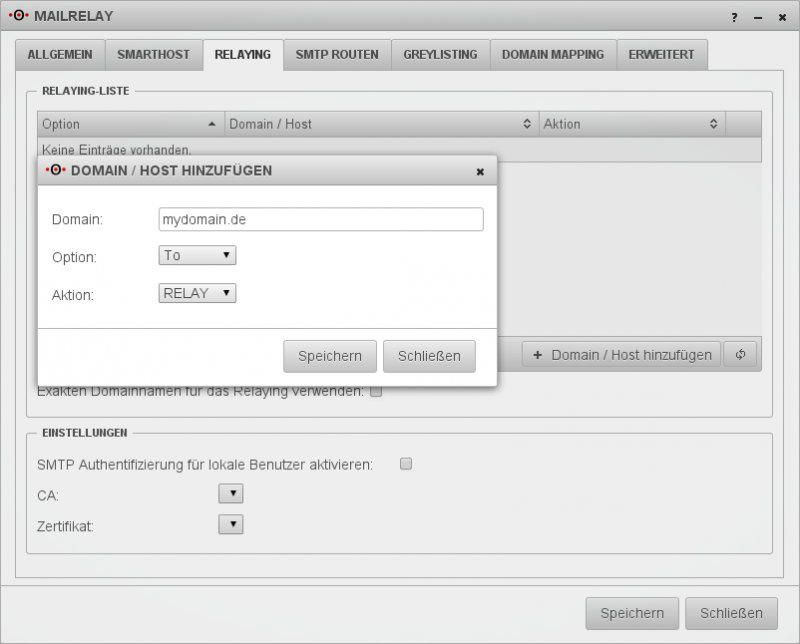Viewport: 800px width, 644px height.
Task: Click the refresh icon beside Domain/Host hinzufügen
Action: click(x=740, y=355)
